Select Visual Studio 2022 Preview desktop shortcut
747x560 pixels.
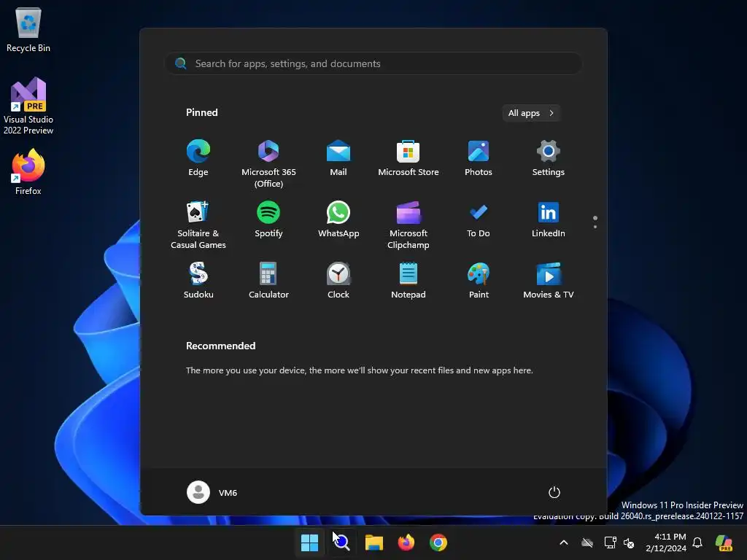[x=28, y=106]
